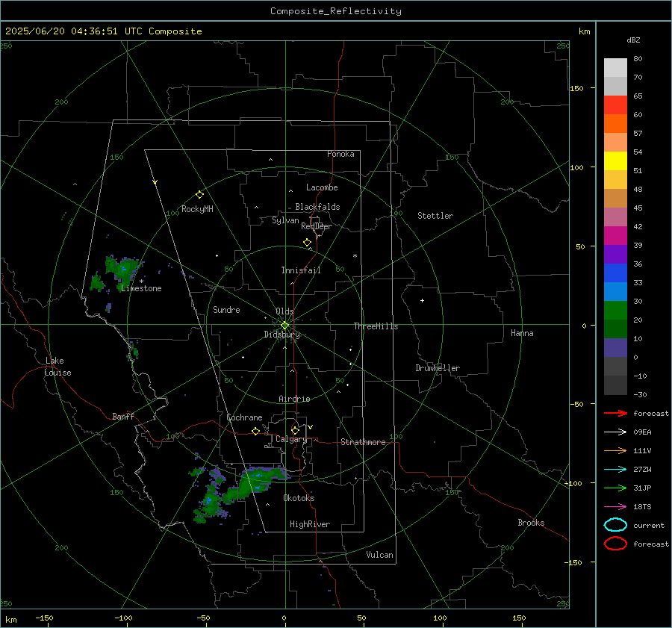Screen dimensions: 672x628
Task: Click the Strathmore label
Action: pos(363,442)
